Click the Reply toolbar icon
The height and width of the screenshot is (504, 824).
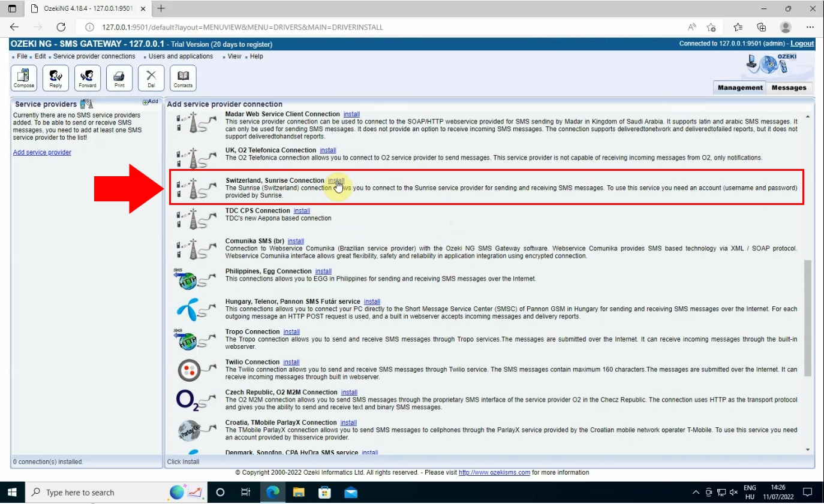click(56, 78)
